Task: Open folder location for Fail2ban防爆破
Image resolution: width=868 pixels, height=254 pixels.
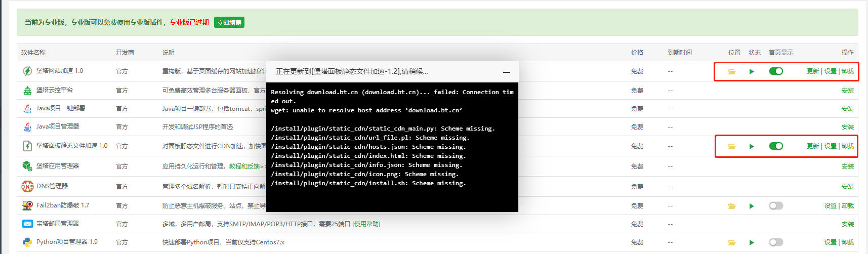Action: 731,206
